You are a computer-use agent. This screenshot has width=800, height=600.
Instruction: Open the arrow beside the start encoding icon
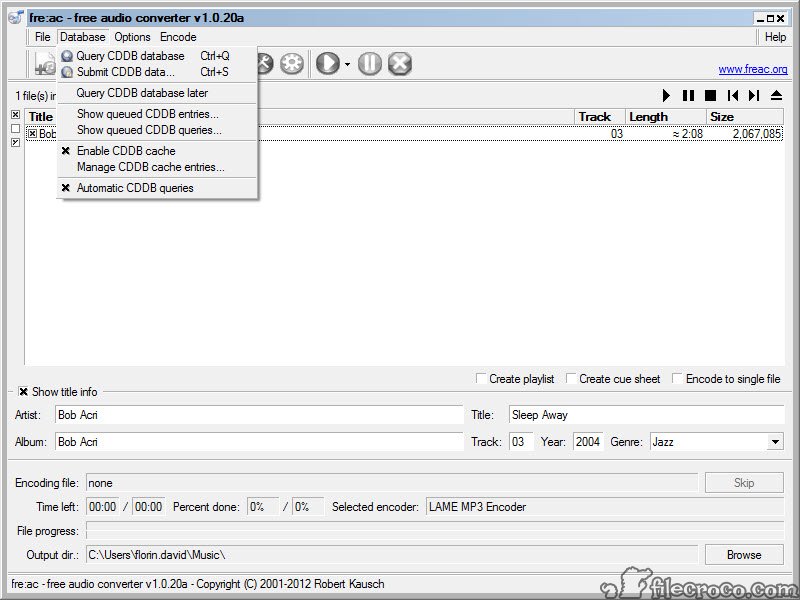(x=347, y=65)
